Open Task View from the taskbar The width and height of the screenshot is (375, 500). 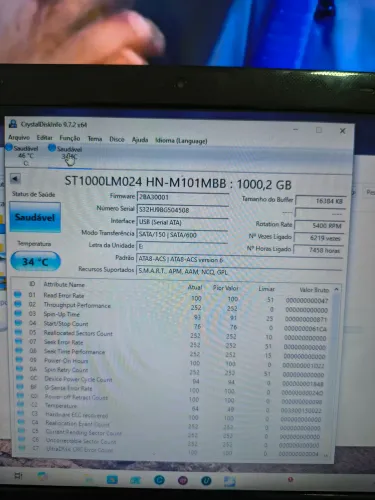click(x=18, y=476)
